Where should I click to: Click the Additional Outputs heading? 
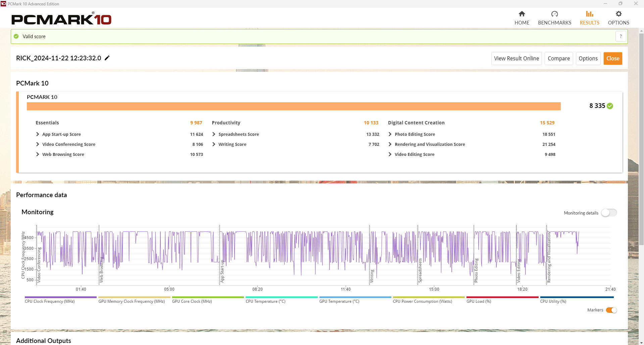point(44,341)
